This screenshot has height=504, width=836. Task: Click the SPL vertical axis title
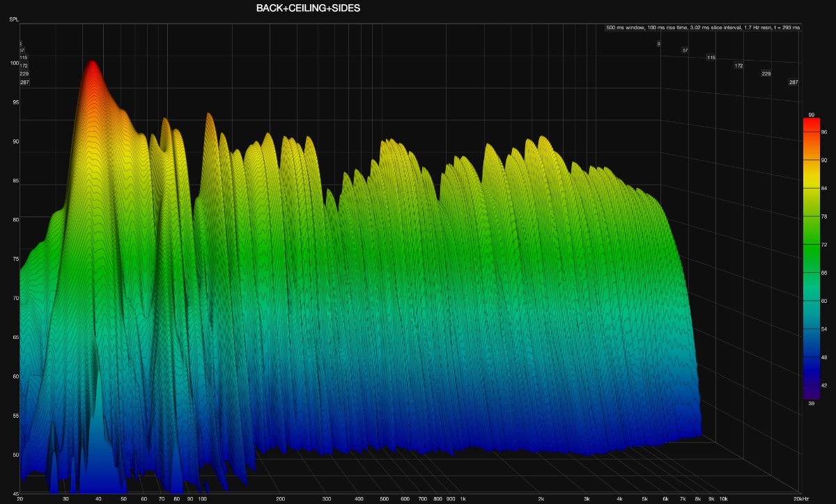tap(14, 19)
